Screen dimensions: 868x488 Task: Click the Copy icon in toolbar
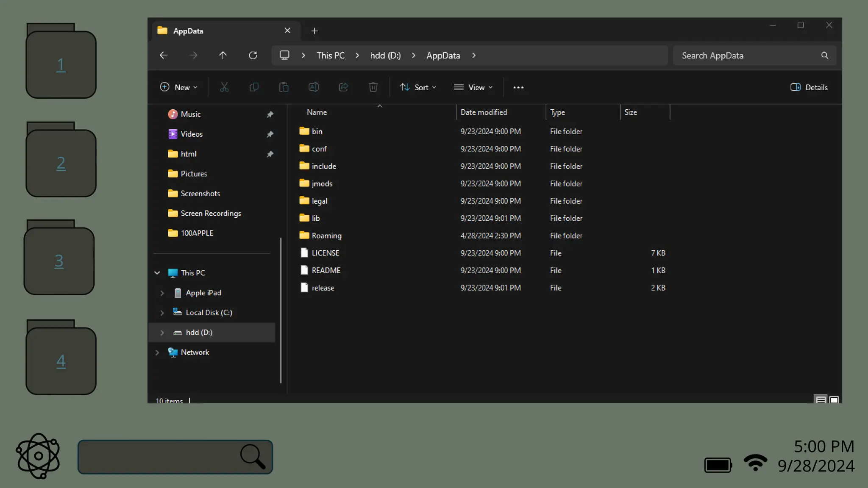pos(254,87)
